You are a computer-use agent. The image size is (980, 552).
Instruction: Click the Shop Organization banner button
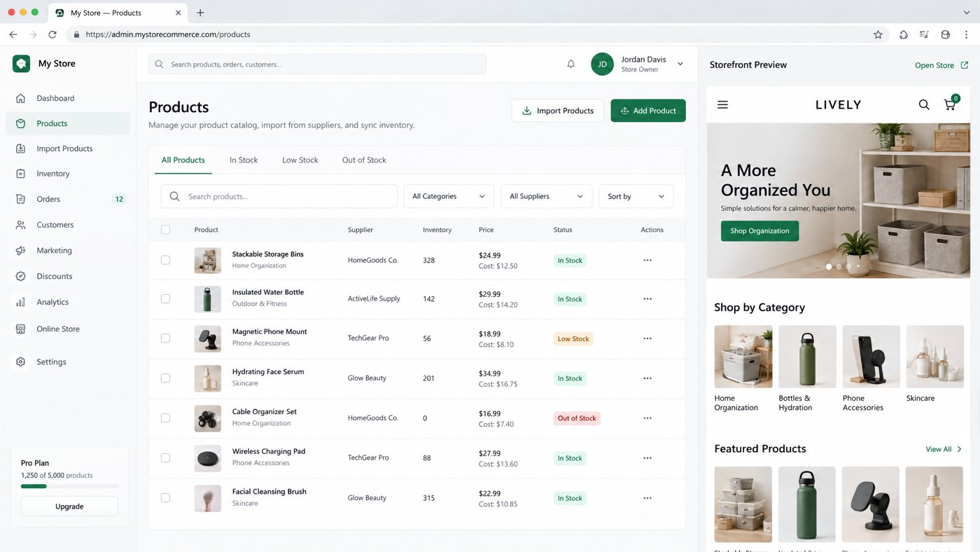pos(759,230)
